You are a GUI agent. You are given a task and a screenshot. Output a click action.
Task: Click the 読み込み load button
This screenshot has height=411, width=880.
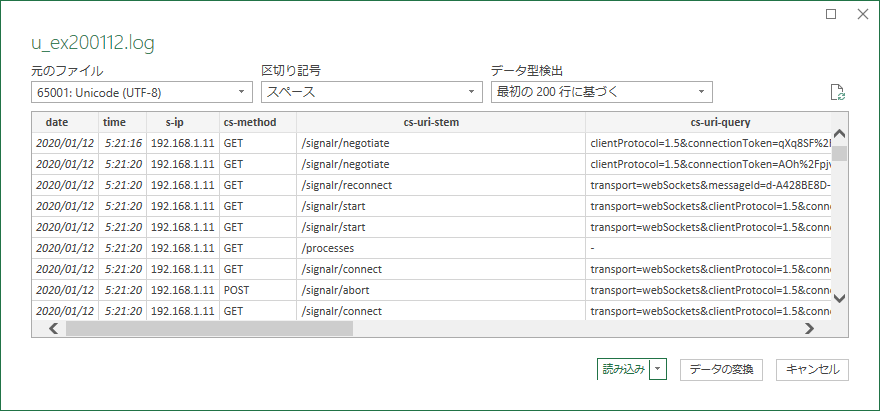click(624, 369)
